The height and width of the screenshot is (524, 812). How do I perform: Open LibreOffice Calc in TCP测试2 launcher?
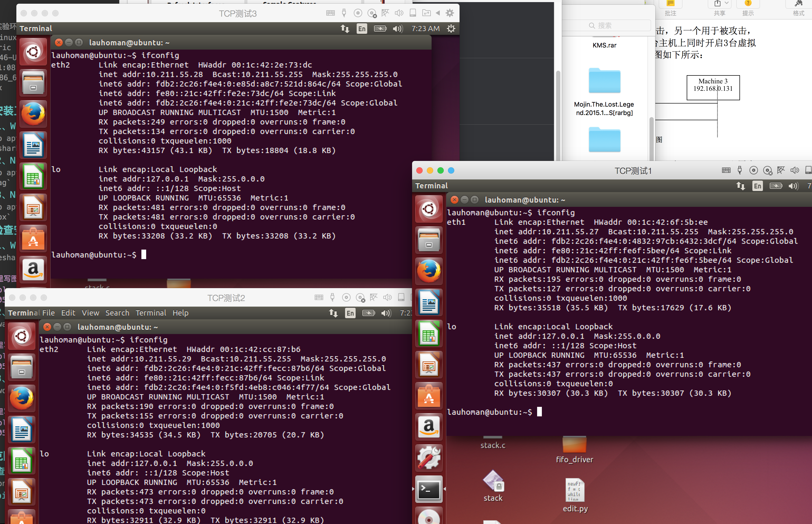[22, 461]
